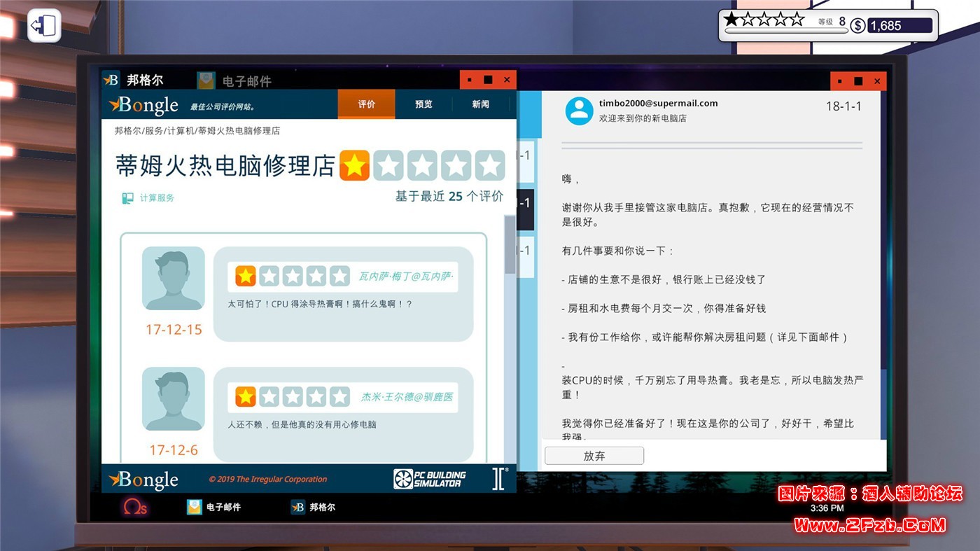This screenshot has height=551, width=980.
Task: Select the 新闻 tab
Action: pyautogui.click(x=480, y=104)
